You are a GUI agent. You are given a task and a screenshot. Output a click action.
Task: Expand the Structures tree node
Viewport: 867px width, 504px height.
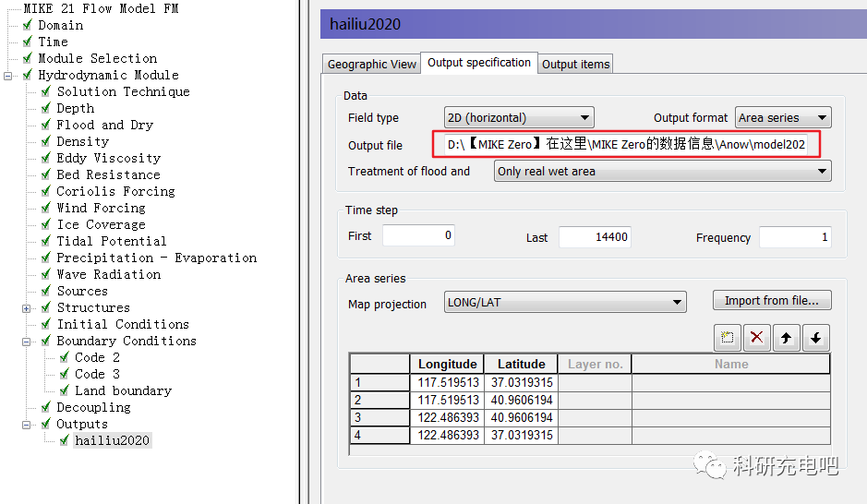[26, 308]
